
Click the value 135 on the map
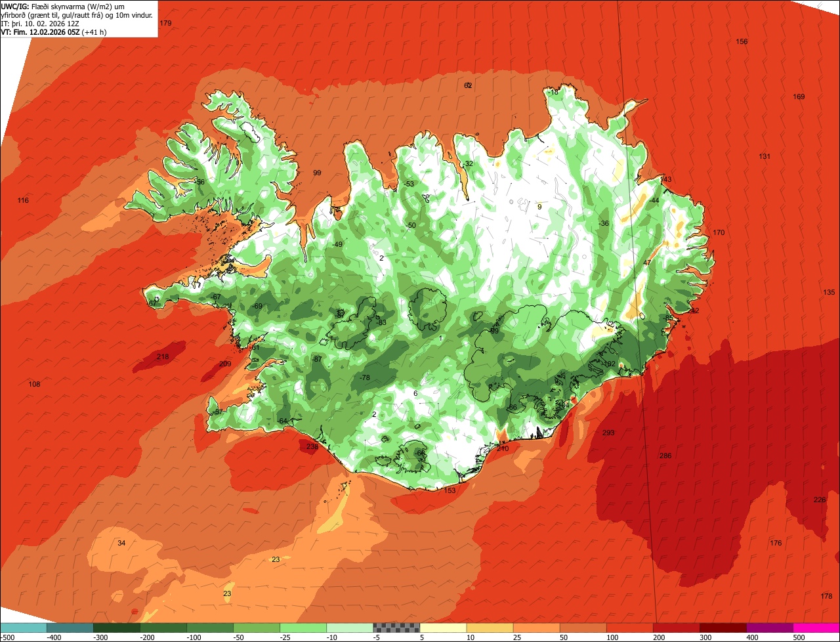click(x=829, y=292)
